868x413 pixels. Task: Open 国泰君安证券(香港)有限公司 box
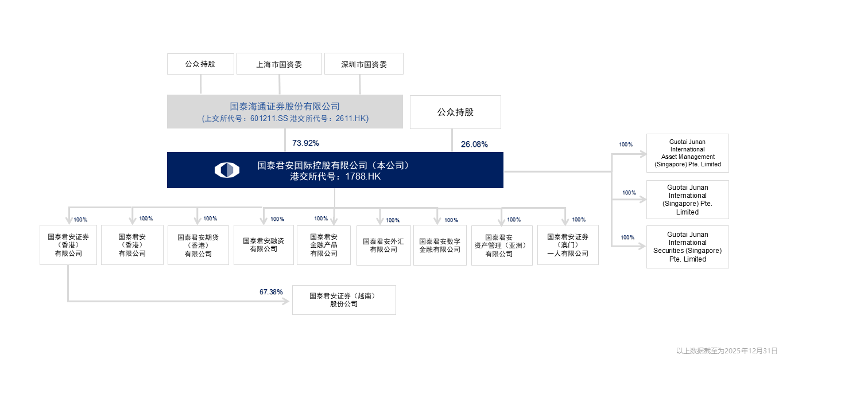coord(68,245)
